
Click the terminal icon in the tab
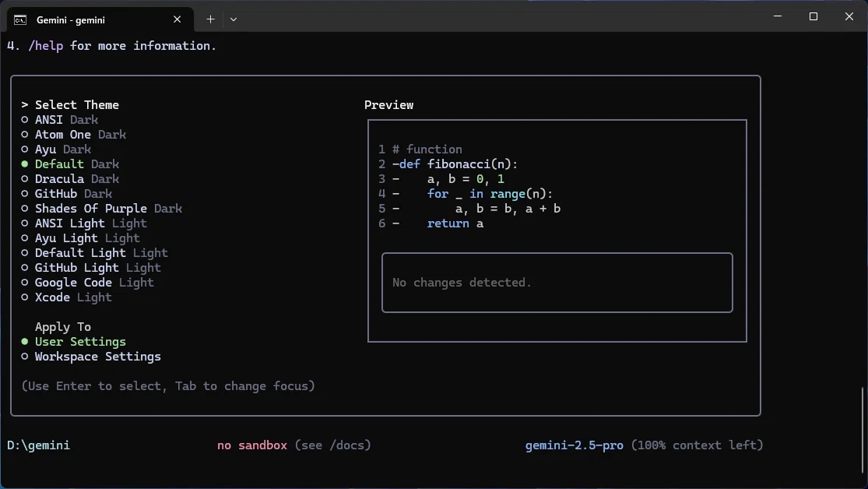click(x=20, y=20)
